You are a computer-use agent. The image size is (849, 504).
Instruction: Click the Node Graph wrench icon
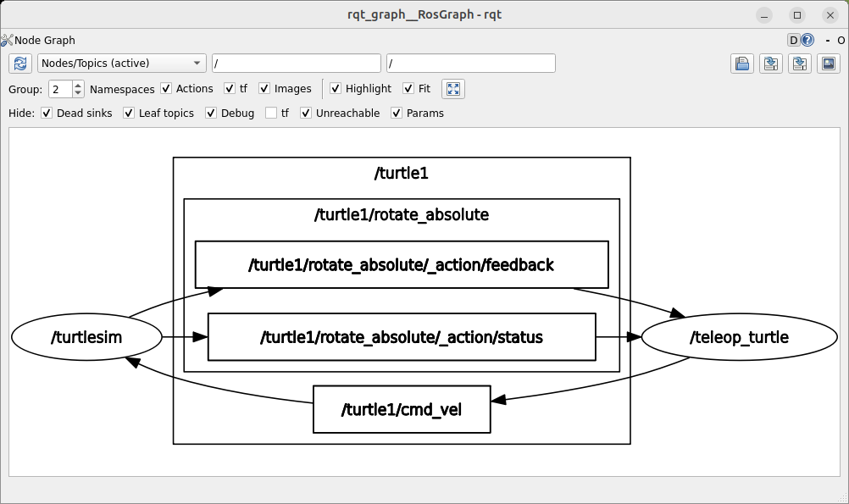pos(7,40)
